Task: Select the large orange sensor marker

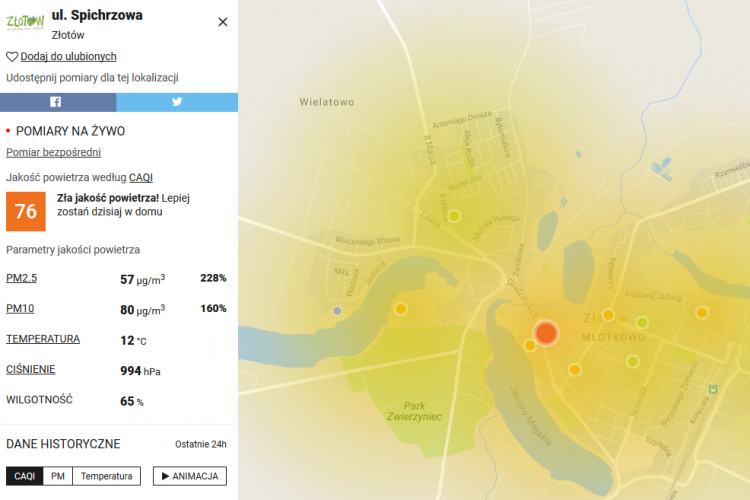Action: tap(546, 333)
